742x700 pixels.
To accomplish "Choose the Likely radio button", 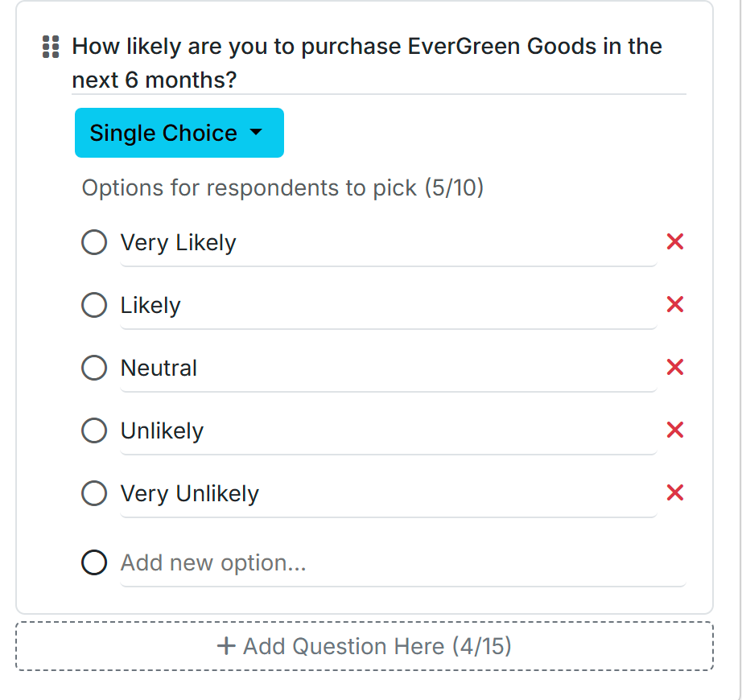I will point(94,305).
